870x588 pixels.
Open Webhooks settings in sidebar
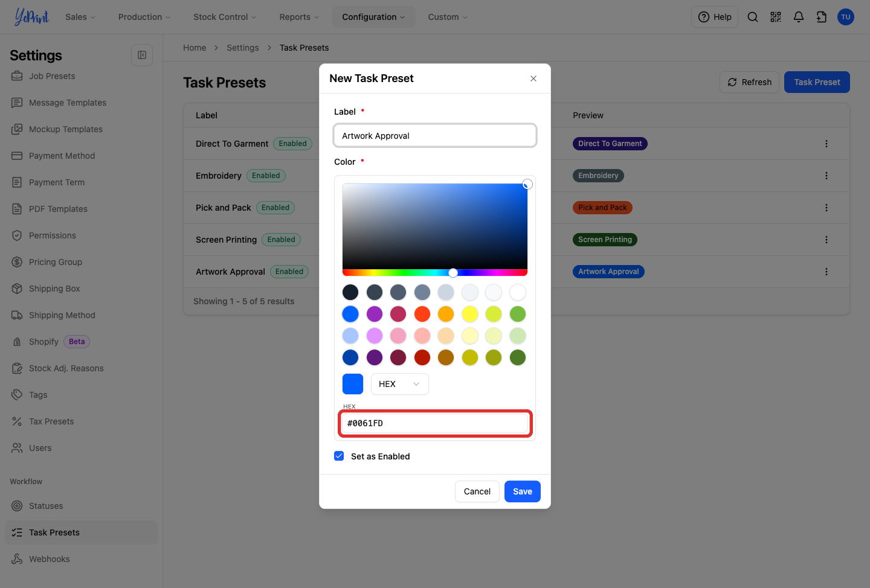81,559
